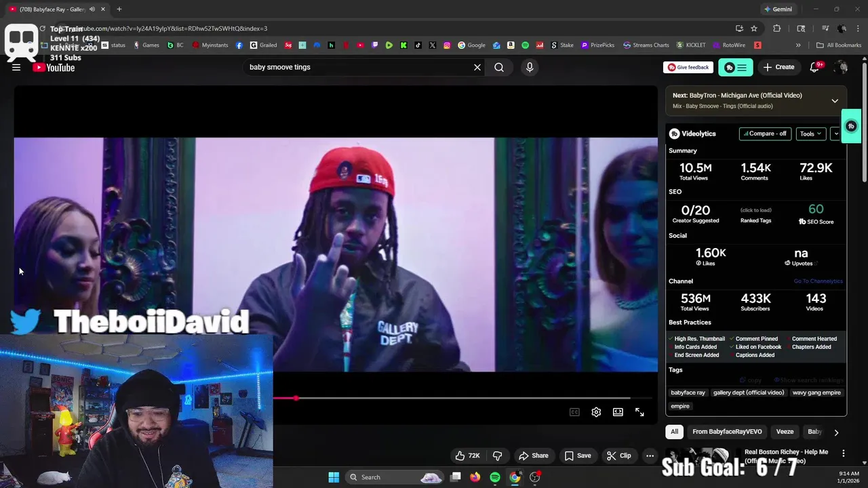Click the wavy gang empire tag
868x488 pixels.
tap(816, 392)
